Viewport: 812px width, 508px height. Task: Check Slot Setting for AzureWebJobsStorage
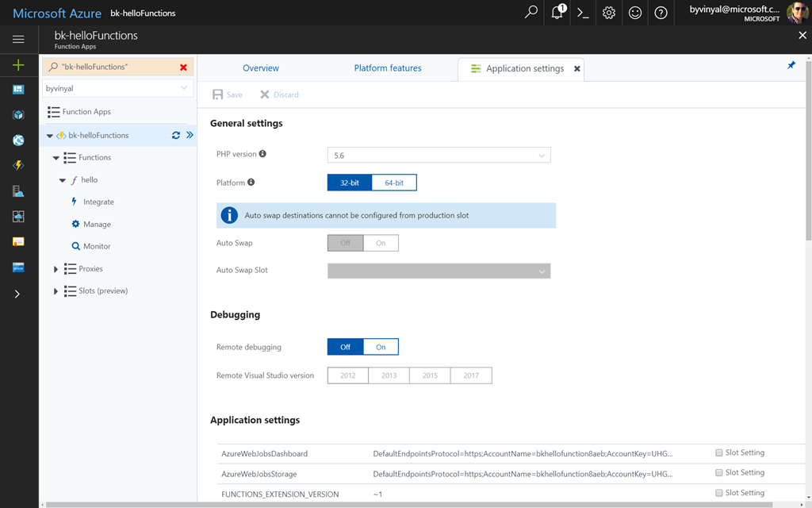[x=719, y=473]
